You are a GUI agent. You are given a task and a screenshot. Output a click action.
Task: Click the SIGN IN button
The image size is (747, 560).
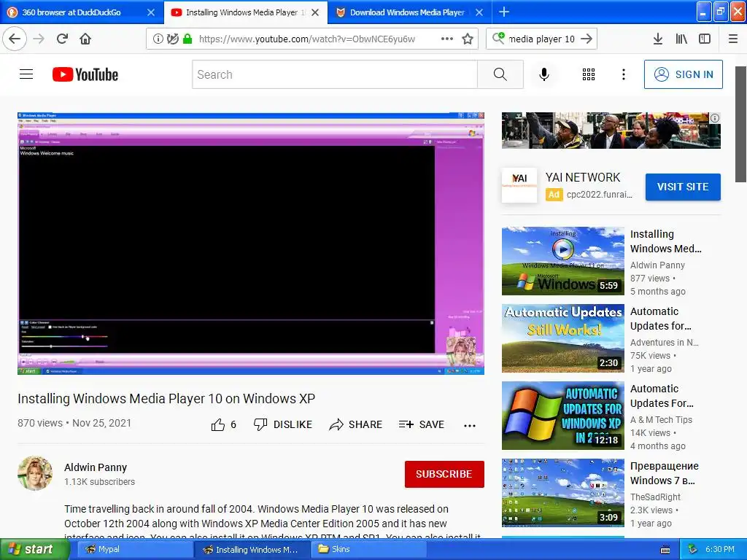(683, 74)
